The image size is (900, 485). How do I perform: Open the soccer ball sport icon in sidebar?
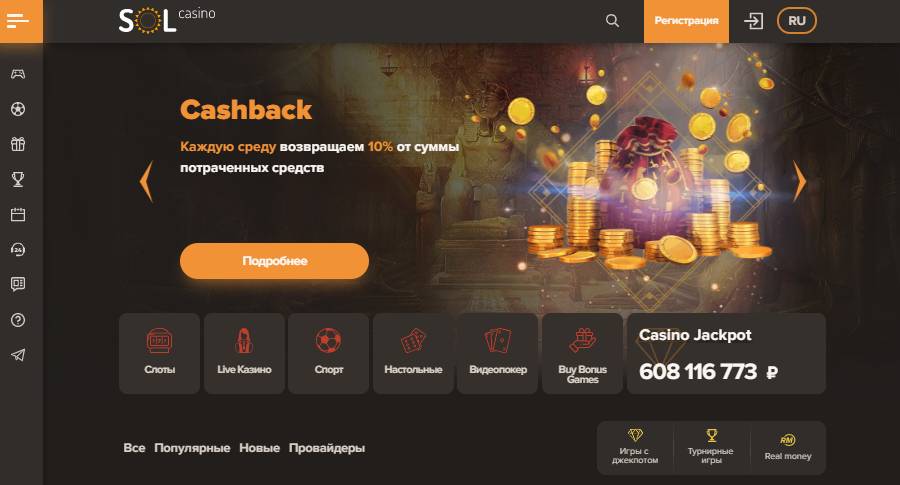18,109
